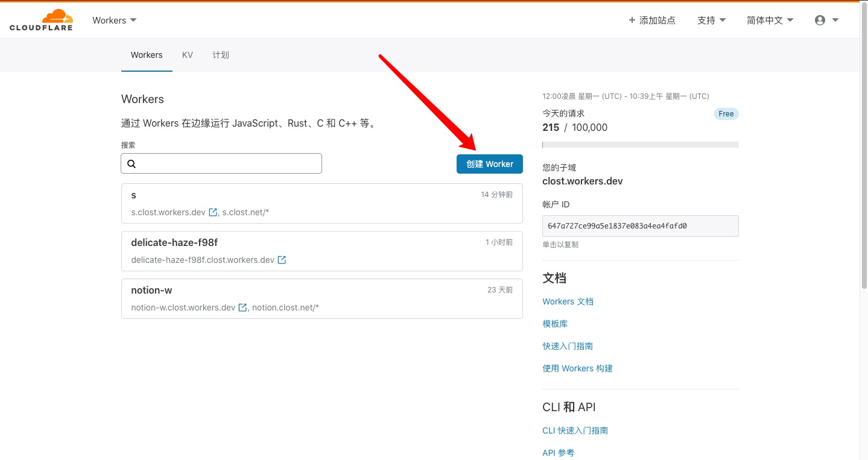The height and width of the screenshot is (460, 868).
Task: Open the 简体中文 language dropdown
Action: (770, 20)
